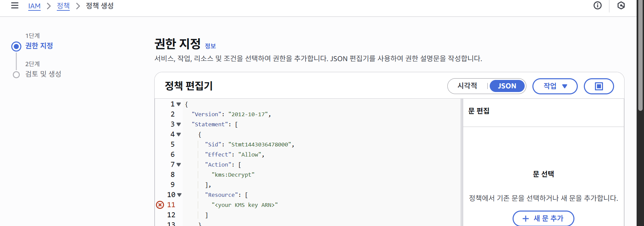Select step 1 권한 지정 radio indicator
This screenshot has width=644, height=226.
point(16,46)
